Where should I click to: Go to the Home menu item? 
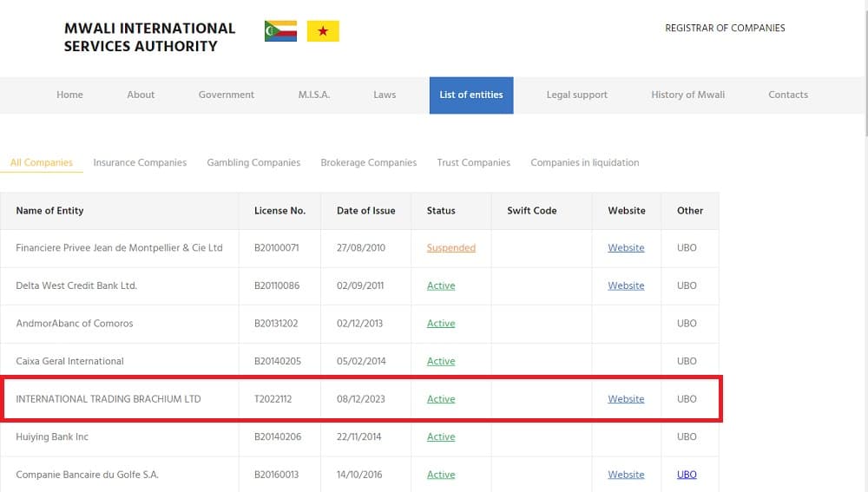(x=69, y=95)
